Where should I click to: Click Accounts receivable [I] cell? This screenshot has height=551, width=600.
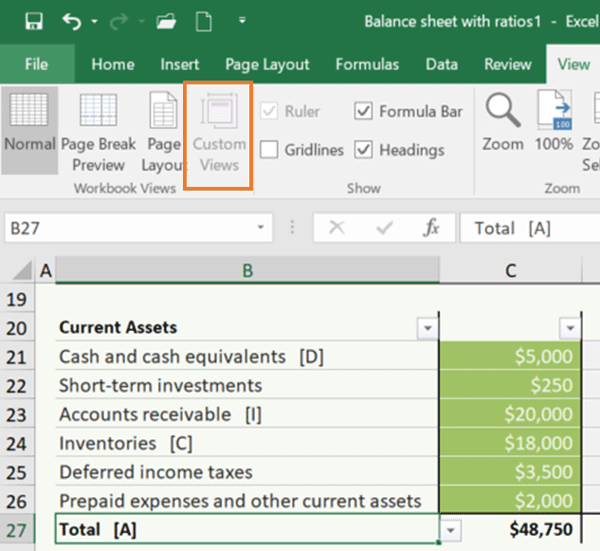pos(247,414)
